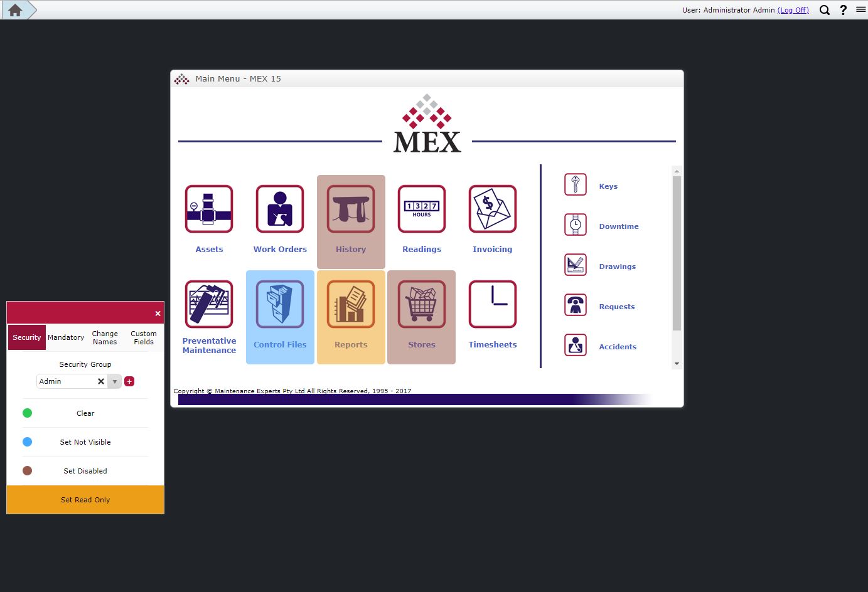Open the Readings hours counter icon
The image size is (868, 592).
pyautogui.click(x=422, y=209)
